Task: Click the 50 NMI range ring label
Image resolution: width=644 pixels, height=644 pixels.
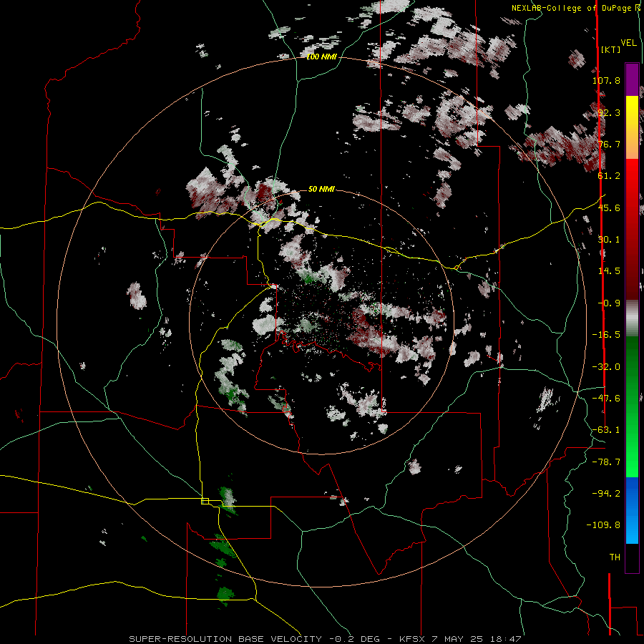Action: pos(321,189)
